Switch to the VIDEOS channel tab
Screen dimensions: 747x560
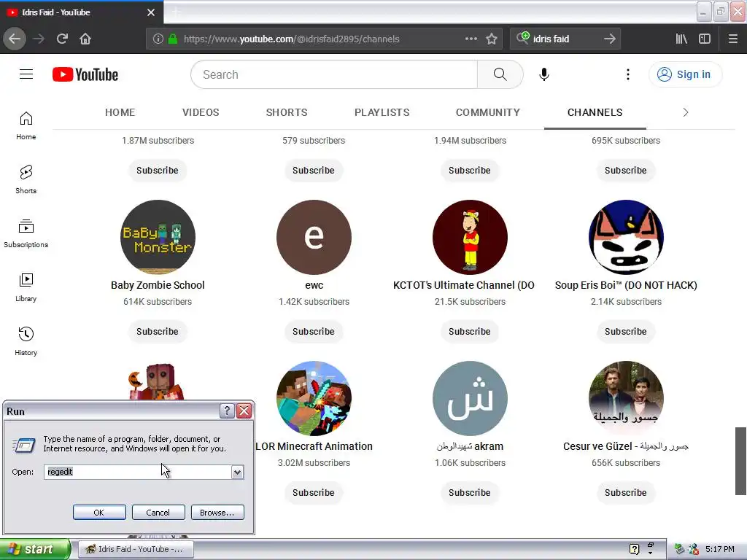click(201, 112)
